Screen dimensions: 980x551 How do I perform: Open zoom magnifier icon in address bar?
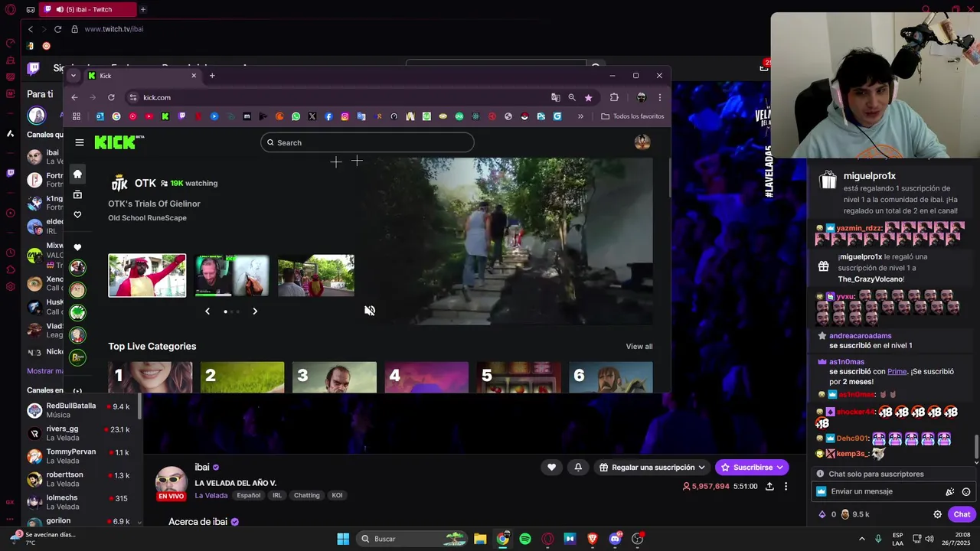click(572, 97)
